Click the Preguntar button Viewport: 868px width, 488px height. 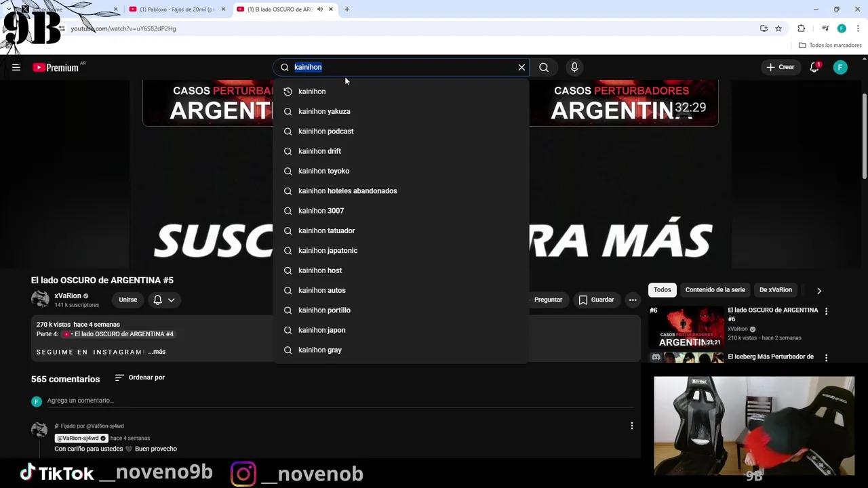[x=548, y=300]
